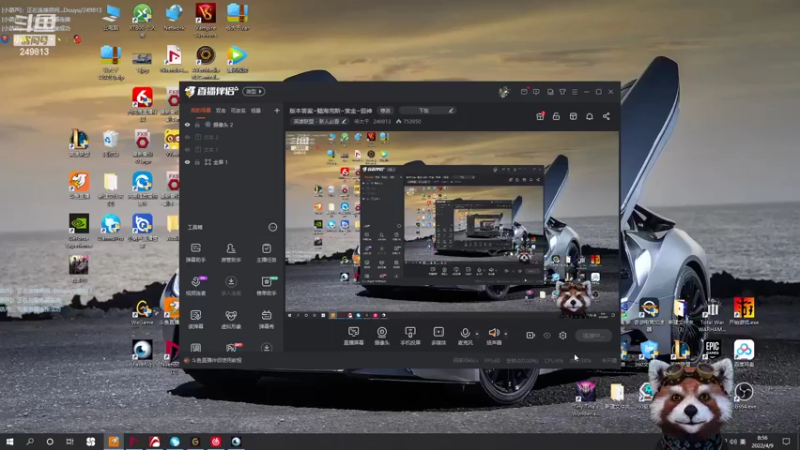
Task: Open the 房管助手 tool icon
Action: tap(231, 252)
